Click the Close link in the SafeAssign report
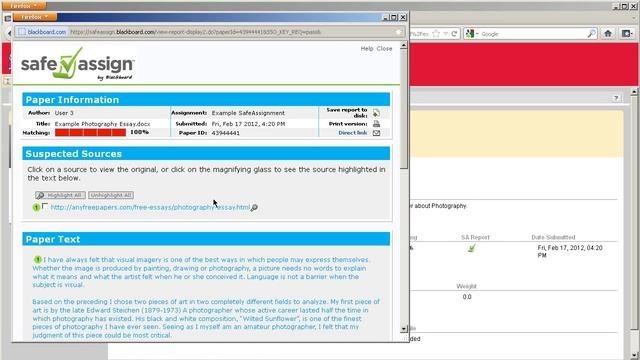640x360 pixels. [x=384, y=49]
